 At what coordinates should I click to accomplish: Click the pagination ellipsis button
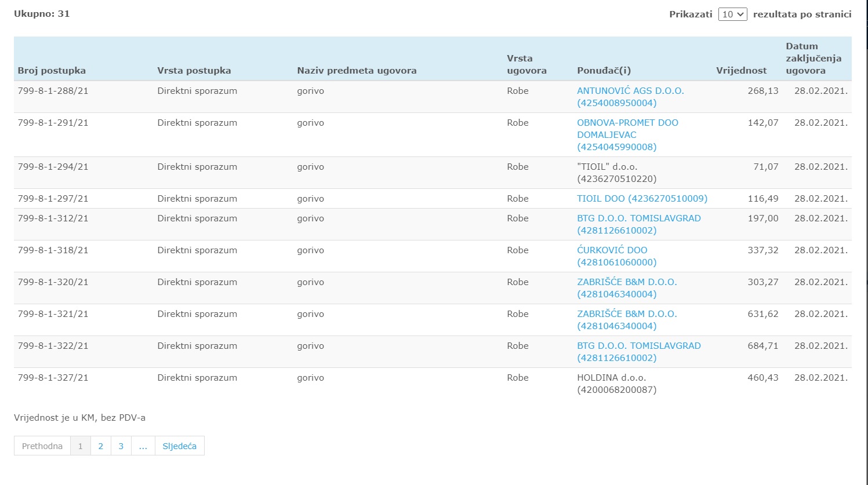pyautogui.click(x=143, y=446)
